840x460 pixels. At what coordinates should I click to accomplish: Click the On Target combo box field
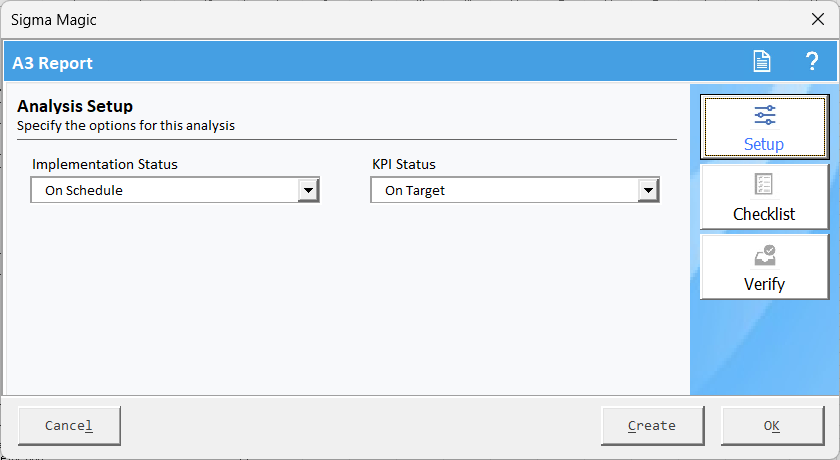pyautogui.click(x=505, y=190)
